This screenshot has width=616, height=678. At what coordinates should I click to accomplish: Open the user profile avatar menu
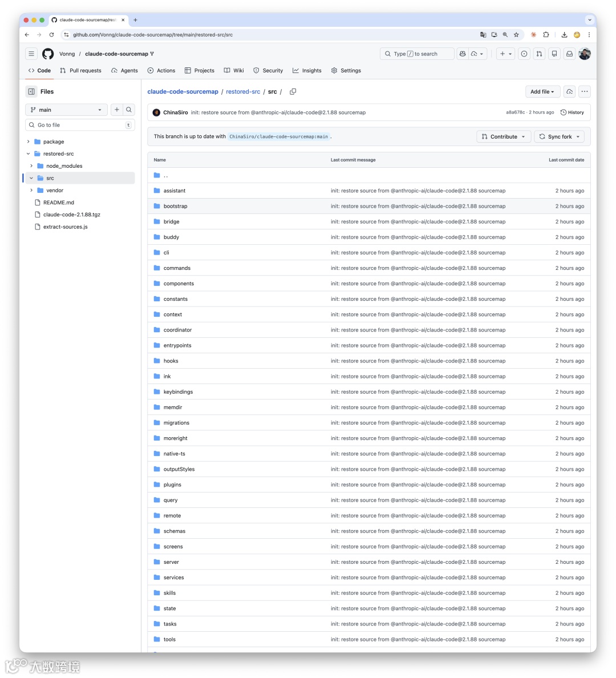(585, 54)
